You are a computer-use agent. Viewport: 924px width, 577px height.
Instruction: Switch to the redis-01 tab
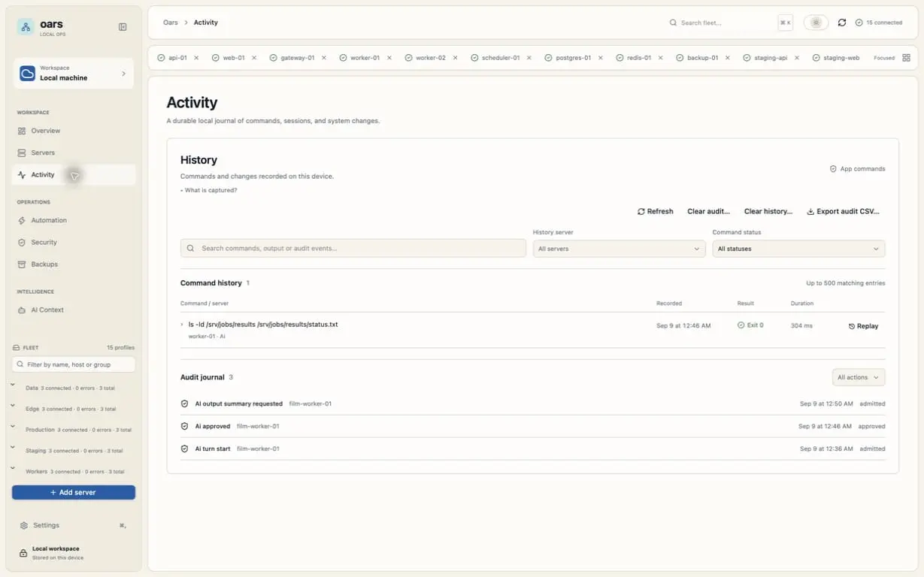[x=634, y=58]
